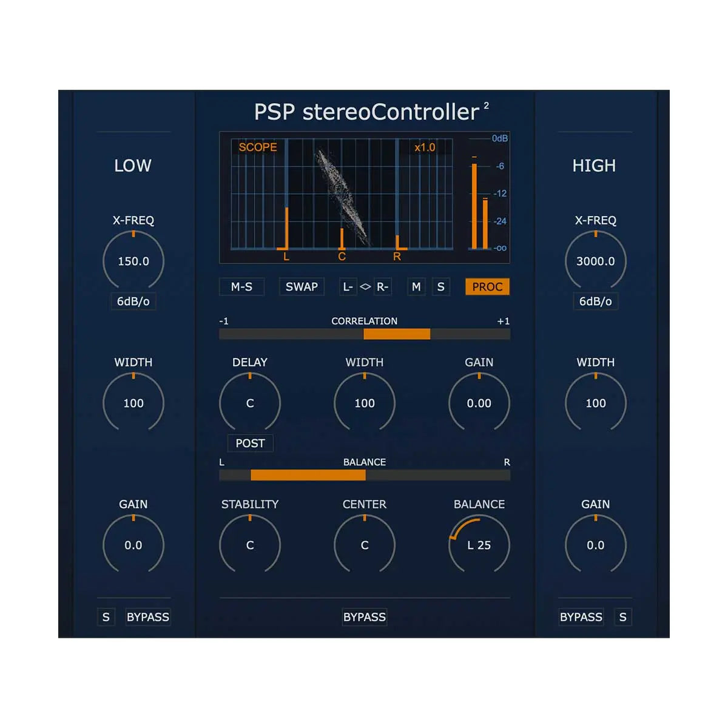Select the SCOPE display mode label
This screenshot has width=728, height=728.
[x=257, y=147]
